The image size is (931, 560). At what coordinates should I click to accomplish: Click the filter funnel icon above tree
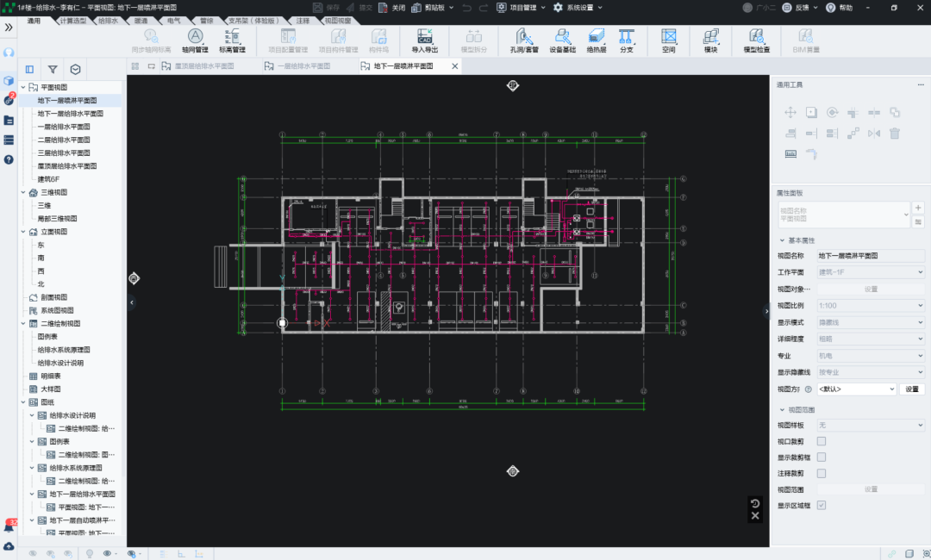(x=53, y=70)
